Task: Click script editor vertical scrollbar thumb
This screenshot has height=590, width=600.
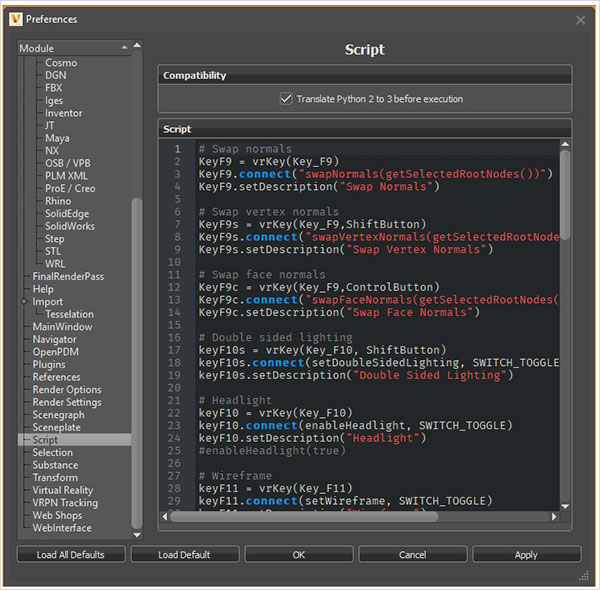Action: click(565, 194)
